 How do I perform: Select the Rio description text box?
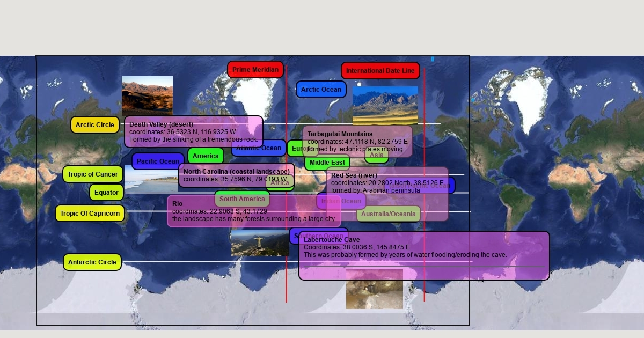pyautogui.click(x=254, y=211)
